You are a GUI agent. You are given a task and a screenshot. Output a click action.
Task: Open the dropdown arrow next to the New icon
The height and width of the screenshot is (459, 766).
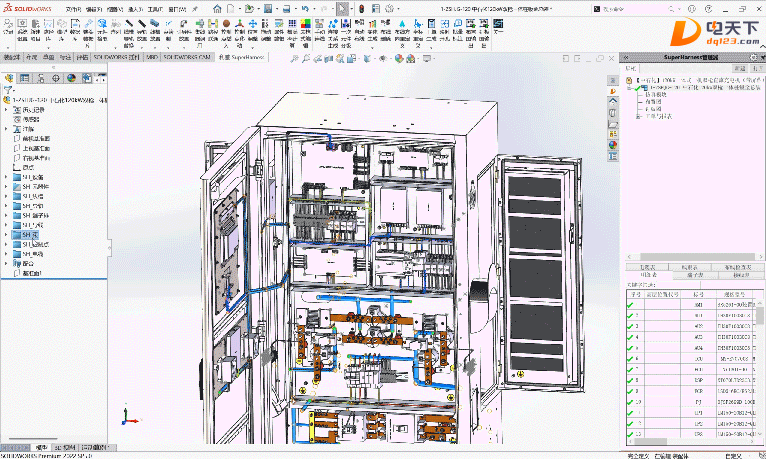tap(238, 9)
